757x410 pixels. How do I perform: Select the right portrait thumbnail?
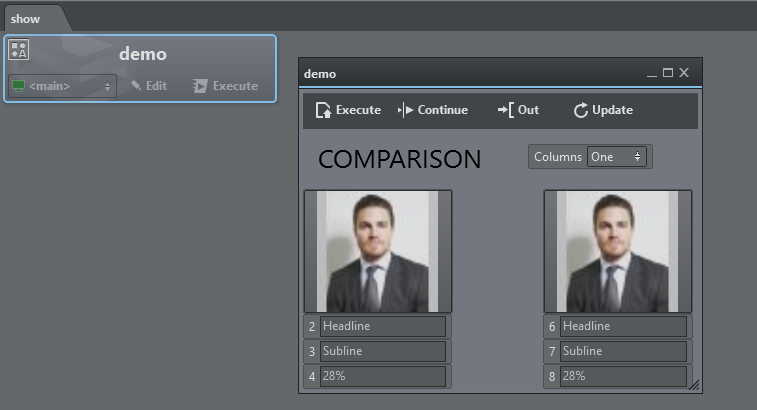(x=618, y=252)
